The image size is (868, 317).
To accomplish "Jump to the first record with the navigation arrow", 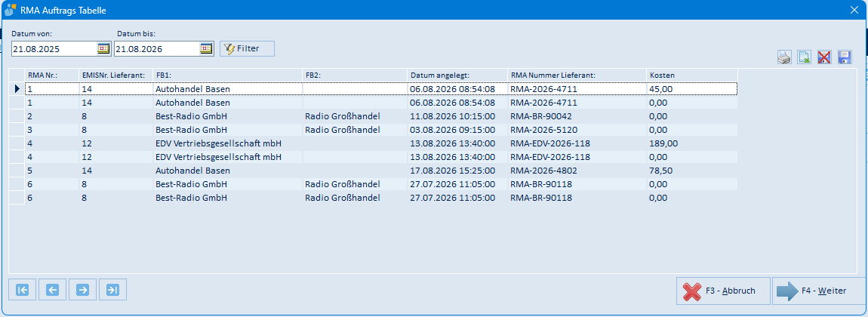I will 23,289.
